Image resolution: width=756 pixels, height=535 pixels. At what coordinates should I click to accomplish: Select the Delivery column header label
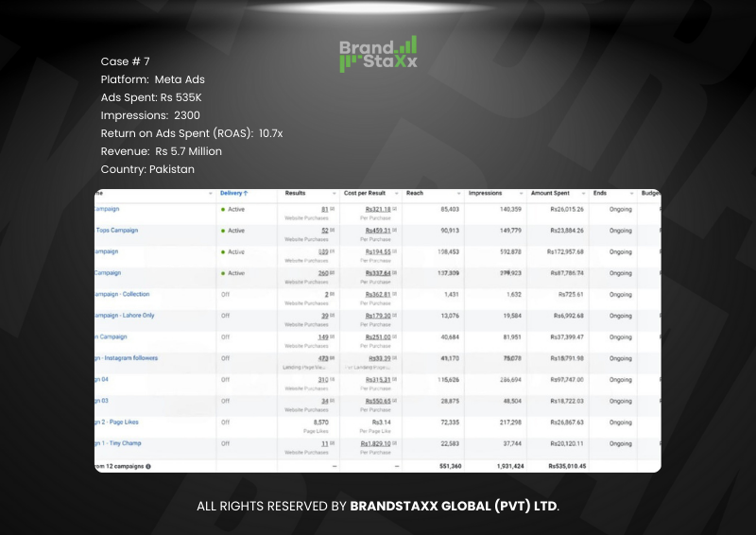click(232, 193)
